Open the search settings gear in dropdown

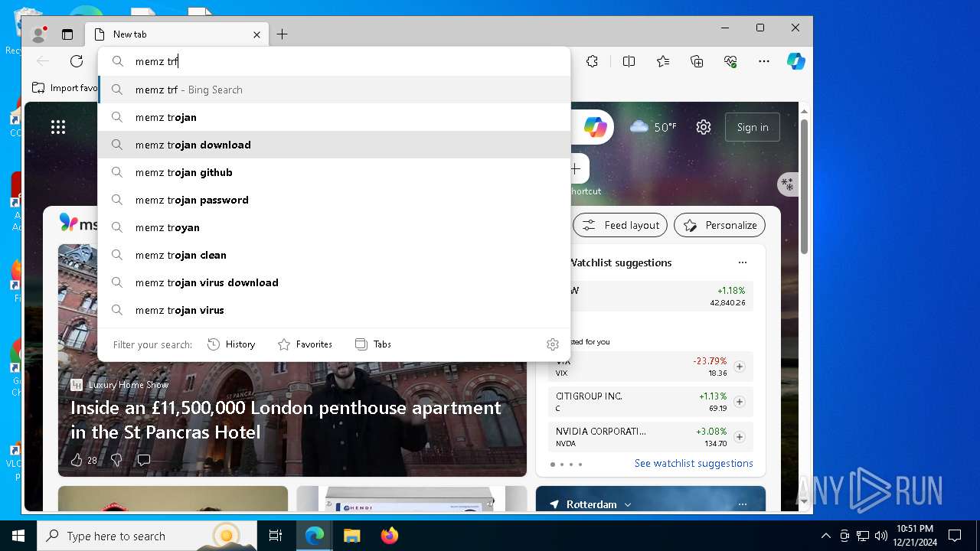click(553, 344)
